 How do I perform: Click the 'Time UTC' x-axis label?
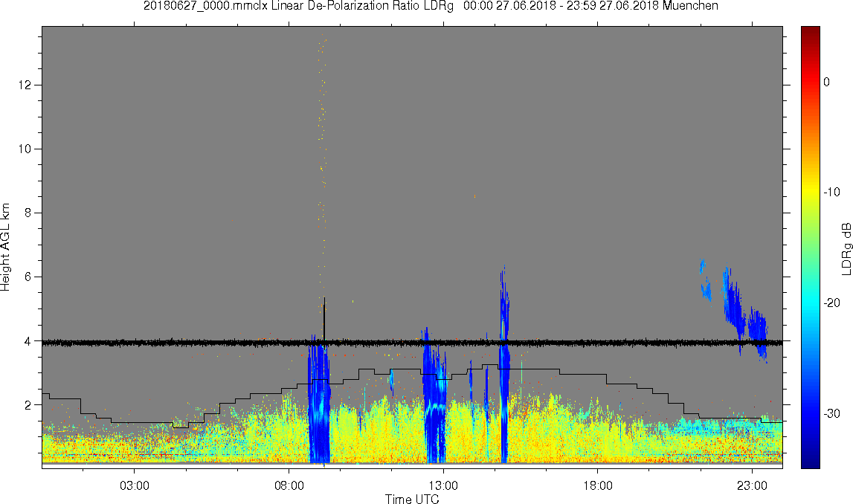click(412, 499)
